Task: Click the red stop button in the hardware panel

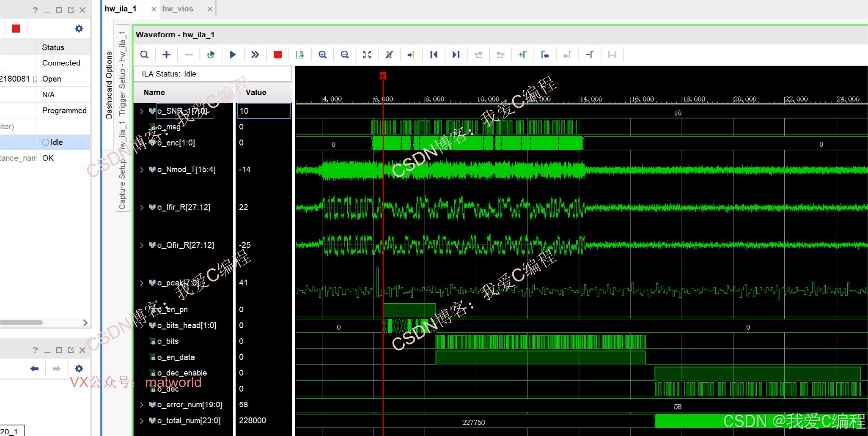Action: pos(16,28)
